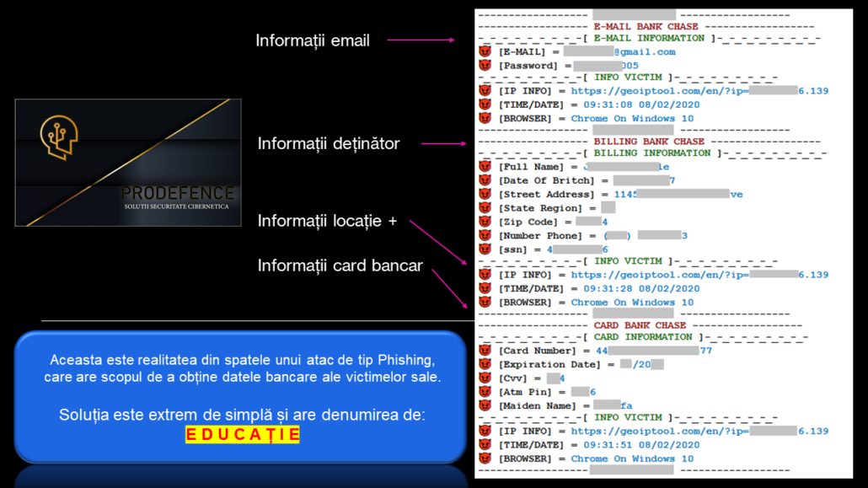This screenshot has height=488, width=868.
Task: Click the [Card Number] field label
Action: pyautogui.click(x=537, y=350)
